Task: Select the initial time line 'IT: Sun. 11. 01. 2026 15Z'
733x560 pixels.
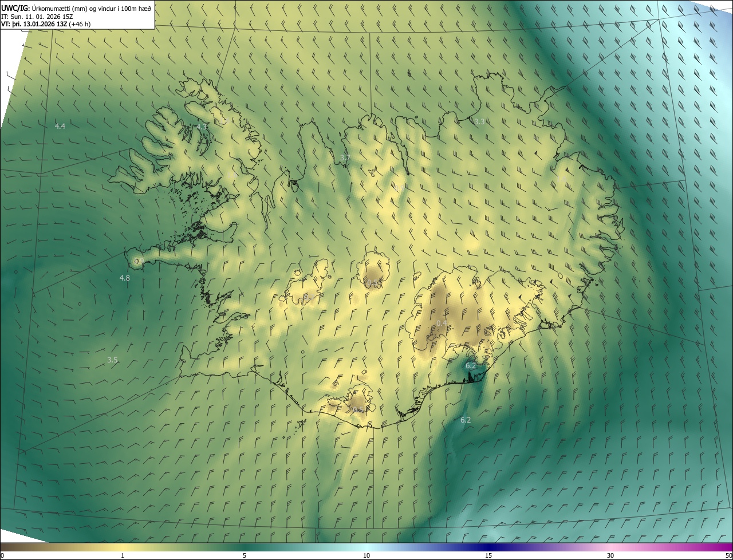Action: pyautogui.click(x=38, y=16)
